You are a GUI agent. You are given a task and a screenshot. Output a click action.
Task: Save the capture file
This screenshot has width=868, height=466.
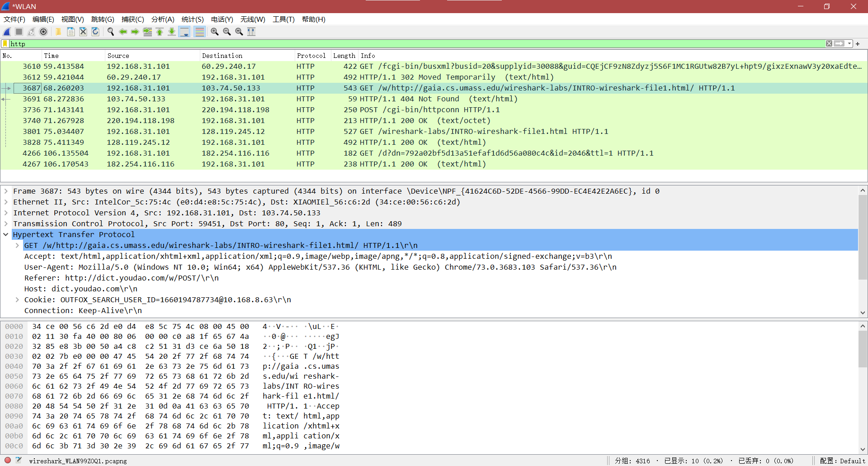71,32
